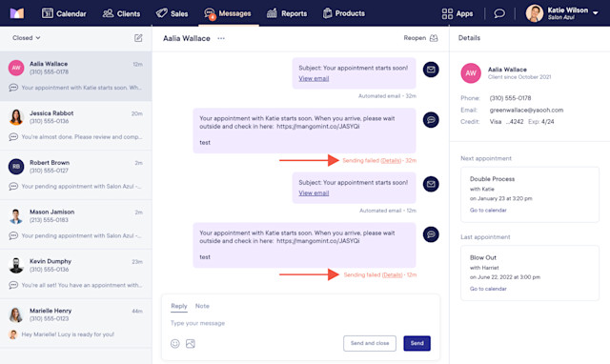Attach an image with the picture icon
This screenshot has width=610, height=364.
(191, 343)
